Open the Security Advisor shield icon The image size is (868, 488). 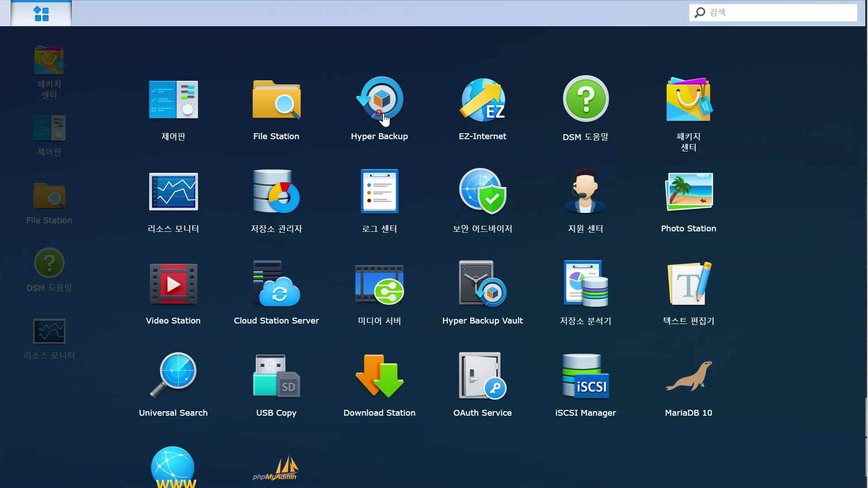(482, 192)
